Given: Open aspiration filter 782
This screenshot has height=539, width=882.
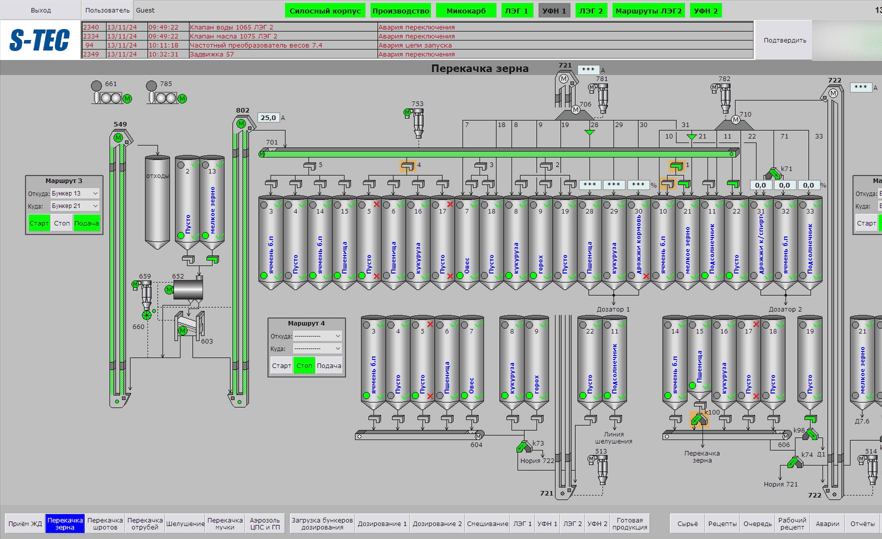Looking at the screenshot, I should [x=722, y=97].
